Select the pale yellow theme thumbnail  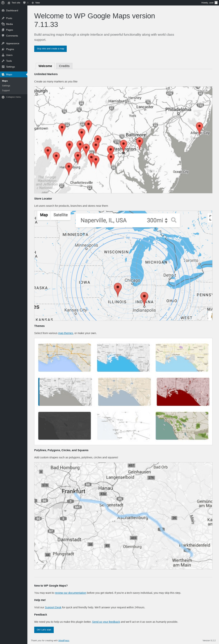click(x=182, y=357)
